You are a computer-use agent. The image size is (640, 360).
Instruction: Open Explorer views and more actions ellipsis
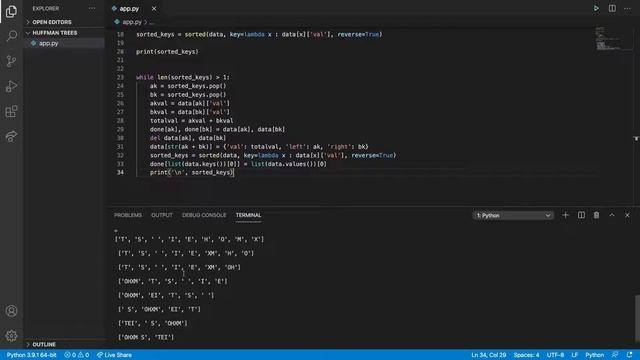(x=92, y=8)
